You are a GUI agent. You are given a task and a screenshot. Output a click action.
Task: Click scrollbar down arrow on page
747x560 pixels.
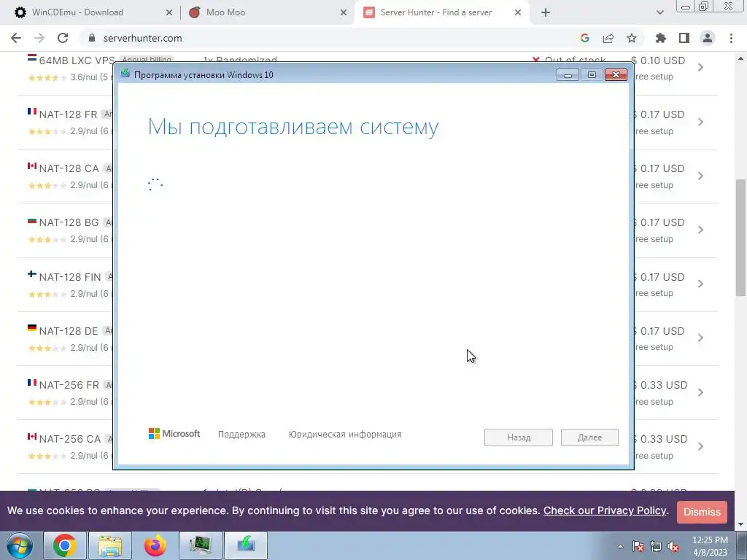click(x=740, y=524)
